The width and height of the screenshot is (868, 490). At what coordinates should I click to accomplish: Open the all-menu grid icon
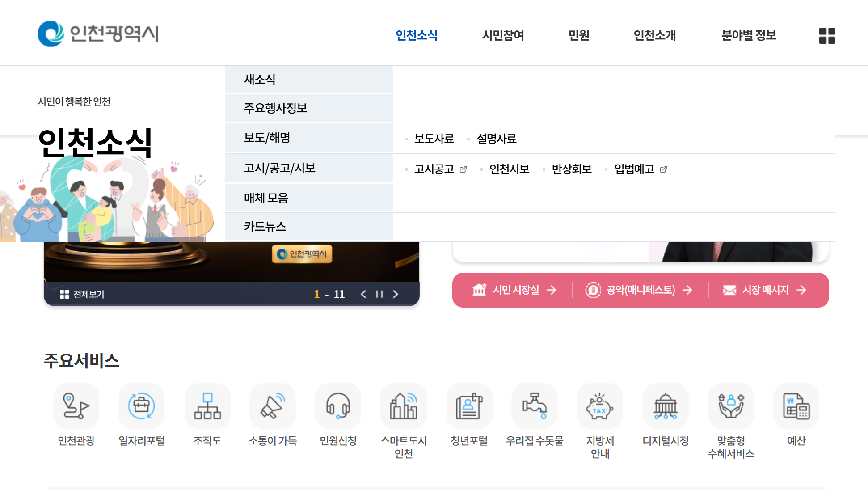(827, 36)
